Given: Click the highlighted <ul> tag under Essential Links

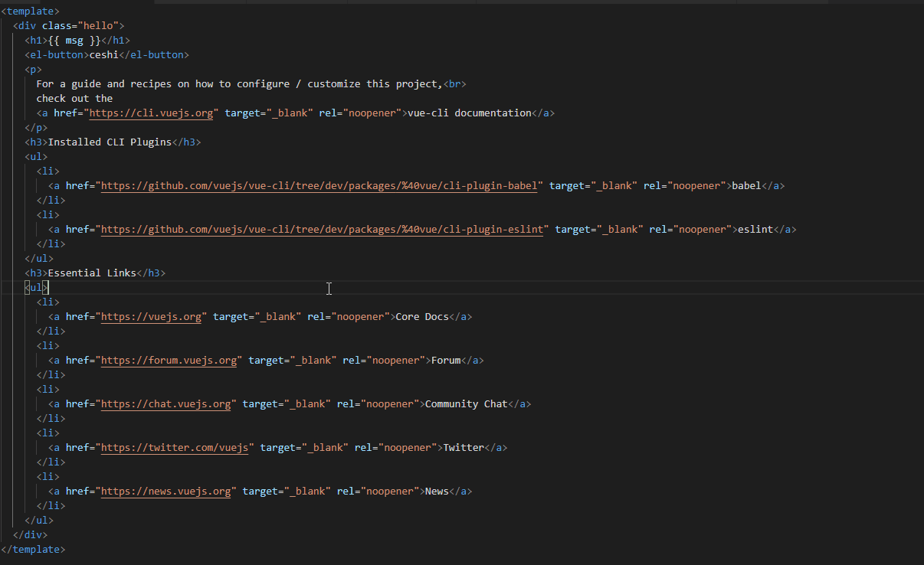Looking at the screenshot, I should [x=36, y=287].
